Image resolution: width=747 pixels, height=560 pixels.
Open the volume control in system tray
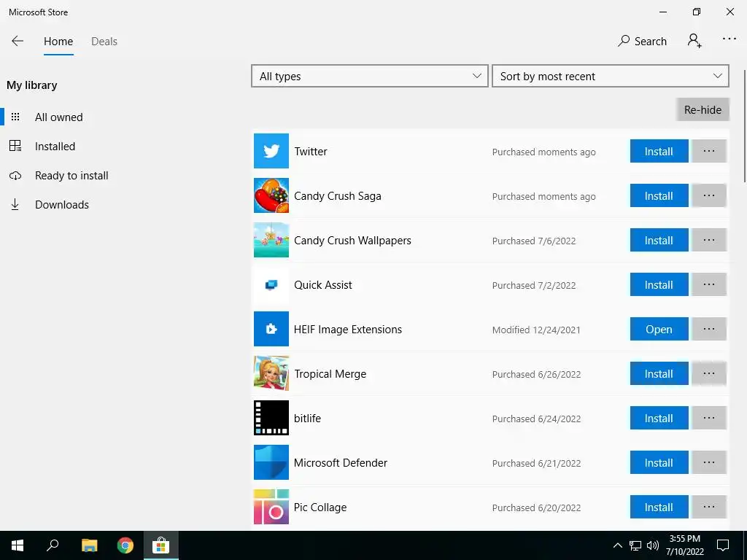(653, 545)
